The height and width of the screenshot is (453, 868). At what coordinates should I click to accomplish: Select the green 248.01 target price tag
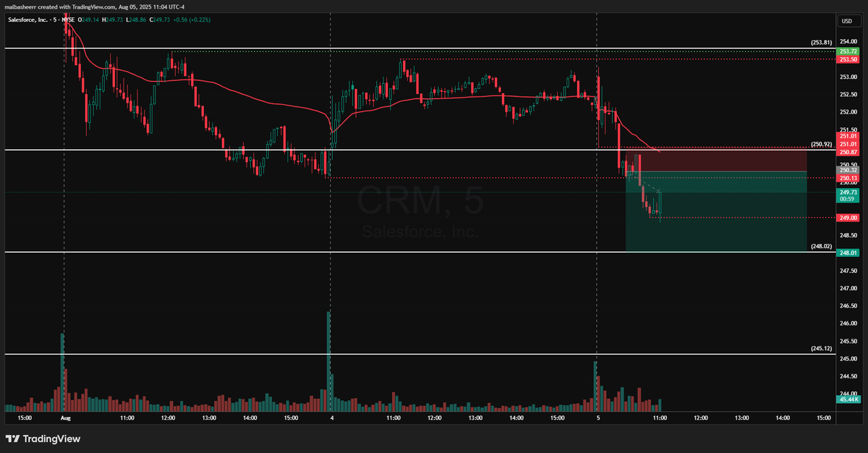(848, 253)
